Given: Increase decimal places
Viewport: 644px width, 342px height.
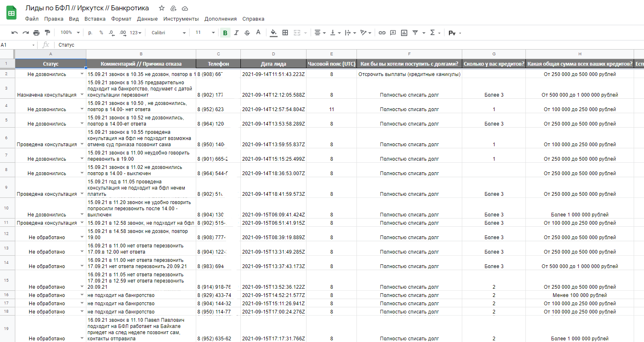Looking at the screenshot, I should [x=123, y=33].
